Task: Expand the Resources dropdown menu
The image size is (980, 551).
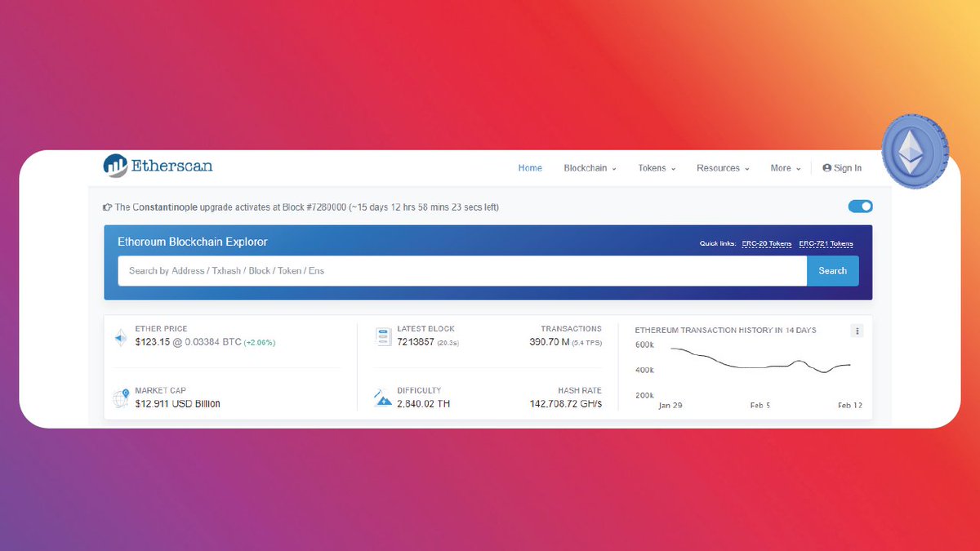Action: click(x=723, y=168)
